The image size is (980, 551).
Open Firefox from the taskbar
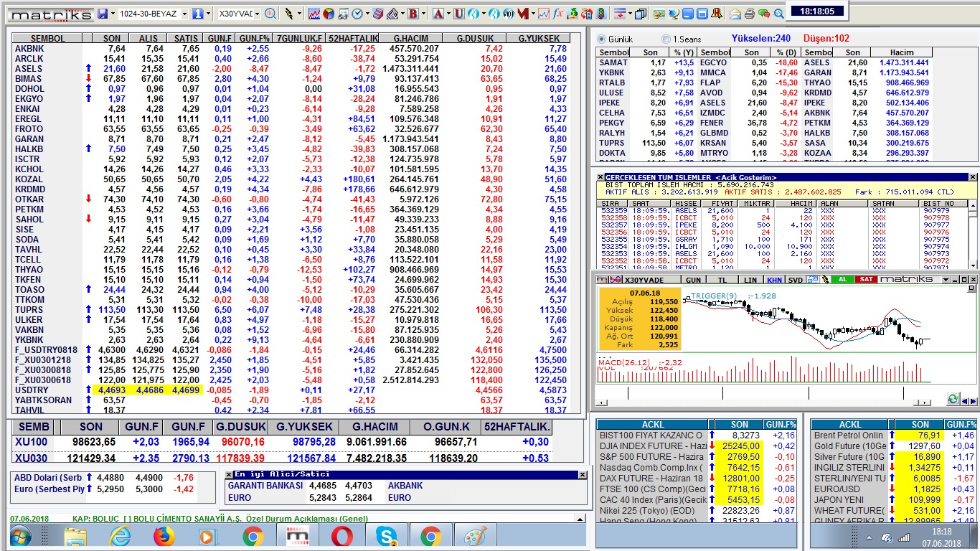click(x=164, y=536)
